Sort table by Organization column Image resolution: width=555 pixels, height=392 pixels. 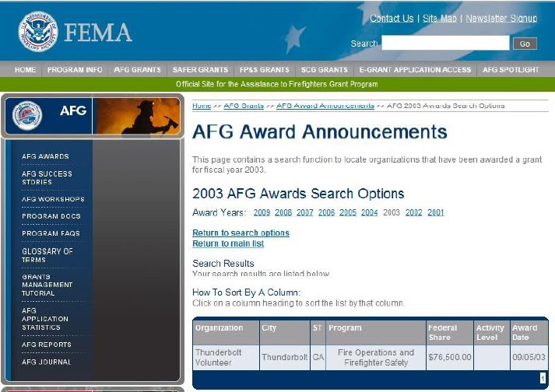pos(219,328)
